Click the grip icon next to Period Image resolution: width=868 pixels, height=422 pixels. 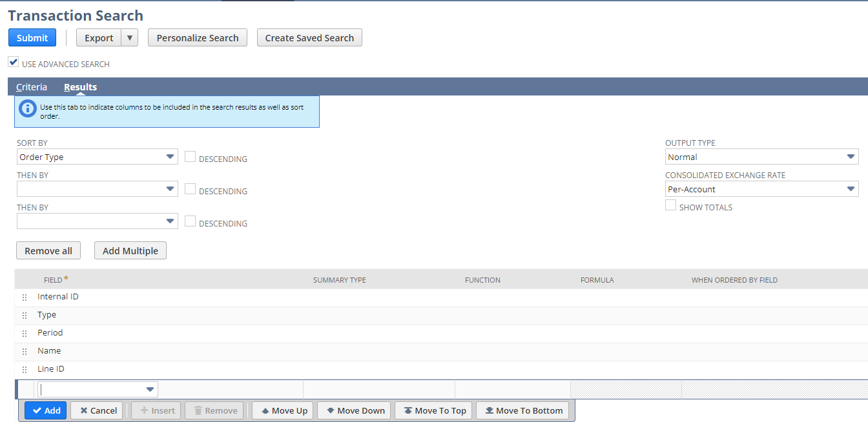[x=24, y=333]
